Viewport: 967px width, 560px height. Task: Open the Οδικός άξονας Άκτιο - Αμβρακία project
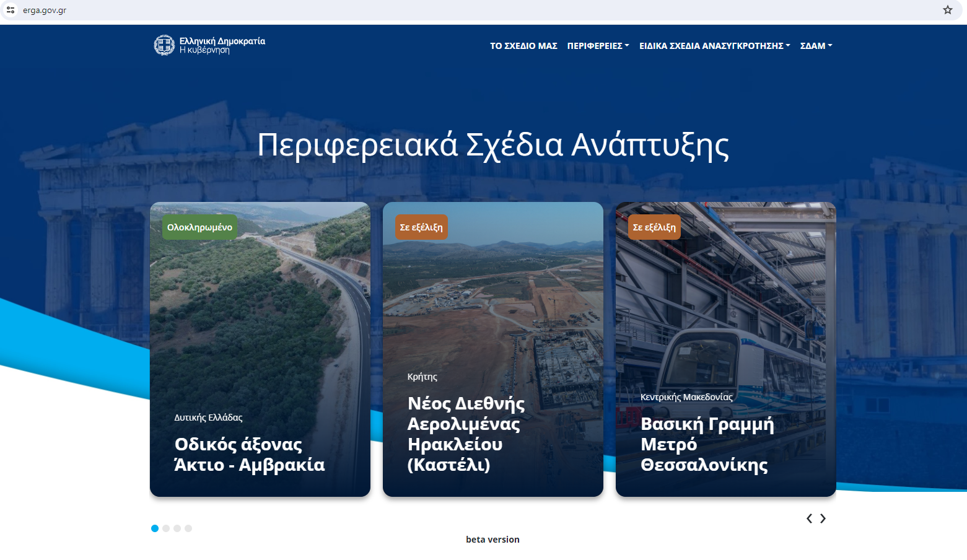pyautogui.click(x=250, y=455)
